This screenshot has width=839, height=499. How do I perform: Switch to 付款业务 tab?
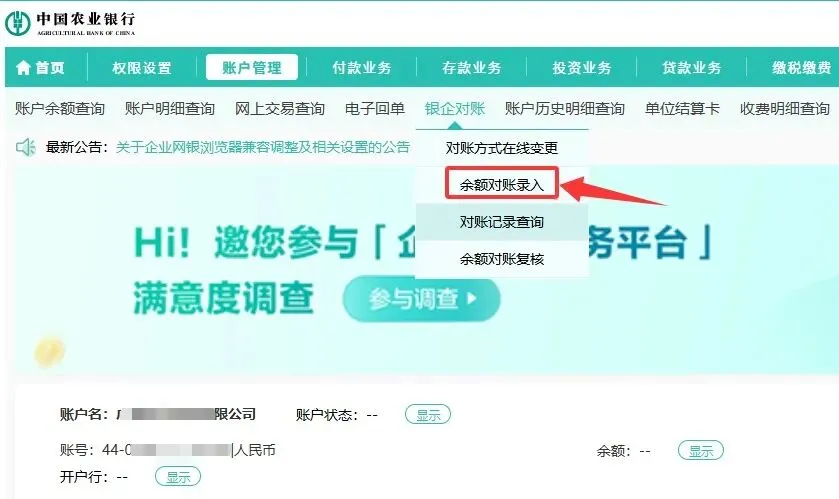pyautogui.click(x=362, y=67)
